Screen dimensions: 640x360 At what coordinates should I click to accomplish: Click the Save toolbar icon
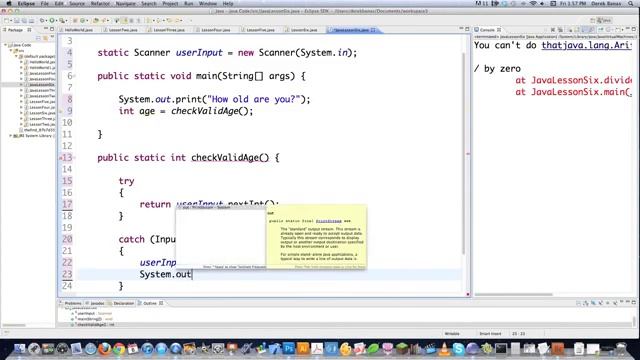[x=17, y=20]
